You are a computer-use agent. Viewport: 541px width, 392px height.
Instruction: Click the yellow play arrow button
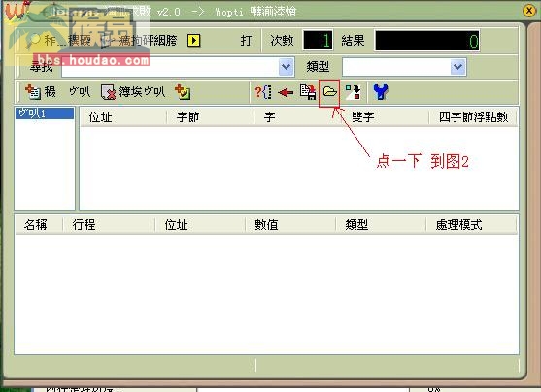(x=193, y=41)
